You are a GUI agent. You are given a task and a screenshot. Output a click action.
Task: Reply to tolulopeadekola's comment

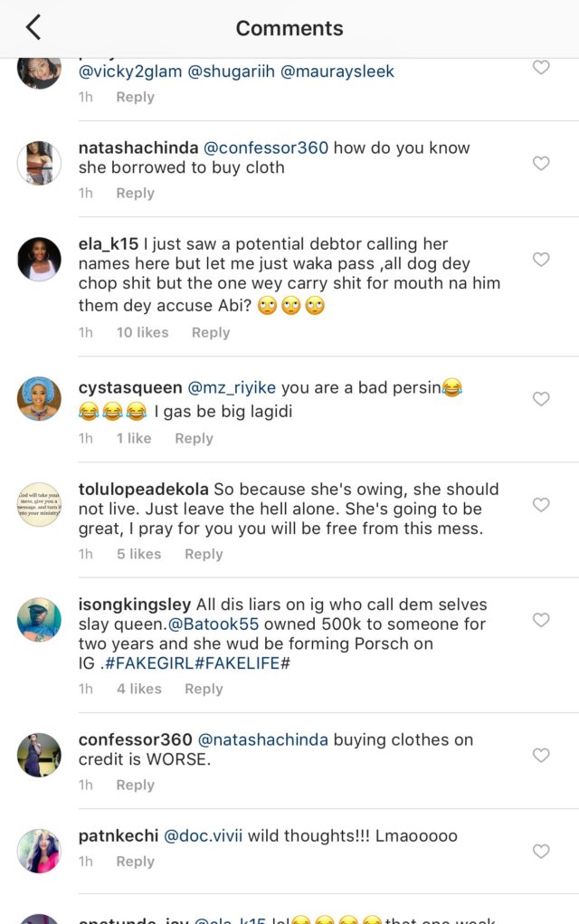[x=204, y=554]
